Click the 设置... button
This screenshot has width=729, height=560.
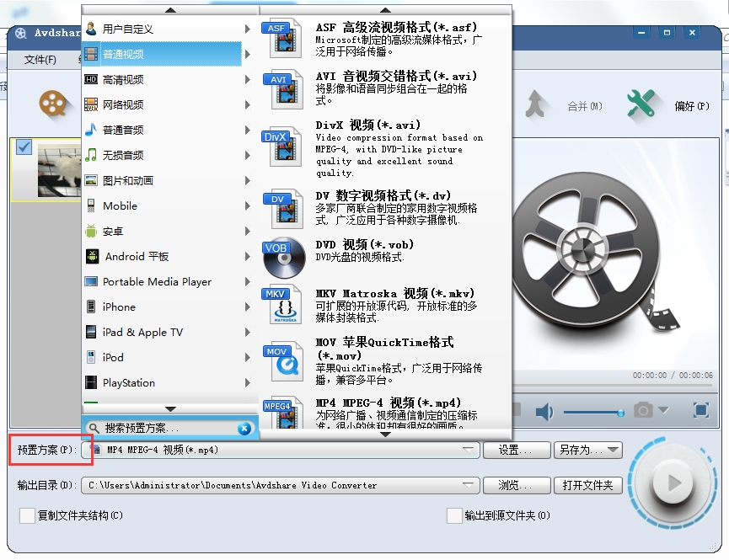[x=517, y=450]
